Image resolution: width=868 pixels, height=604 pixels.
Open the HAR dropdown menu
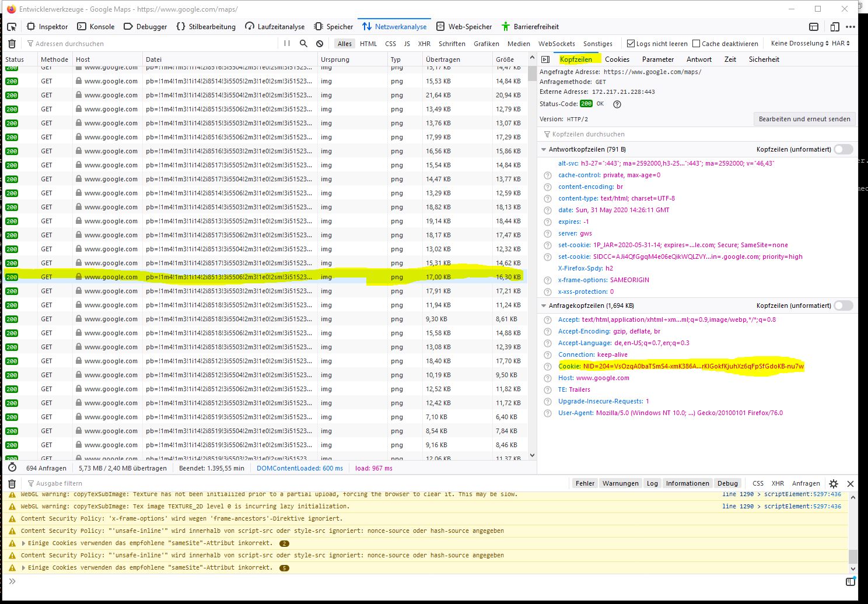click(x=841, y=43)
